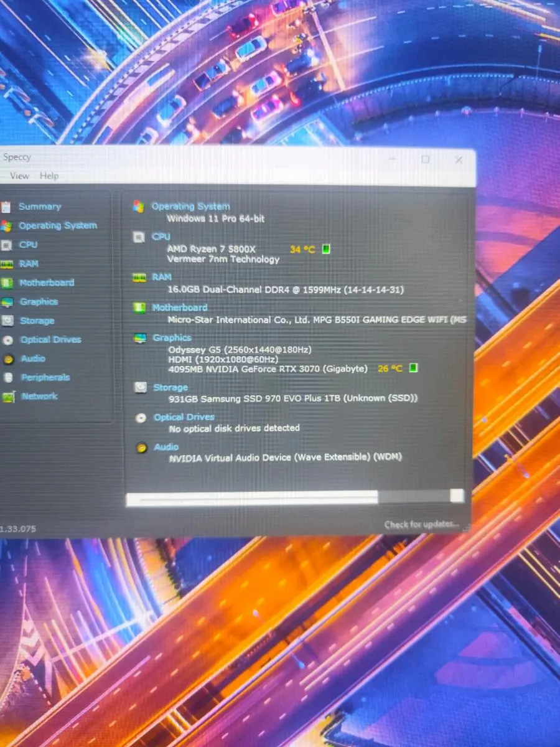Click the Vermeer 7nm Technology text
The width and height of the screenshot is (560, 747).
point(223,259)
